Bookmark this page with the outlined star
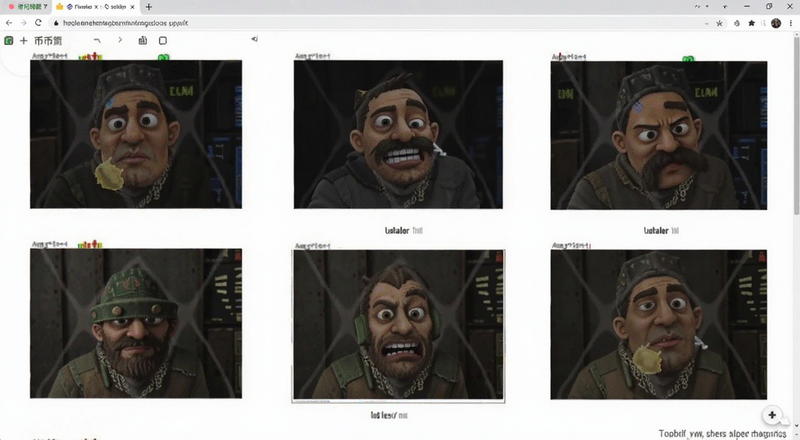Viewport: 800px width, 440px height. [719, 23]
